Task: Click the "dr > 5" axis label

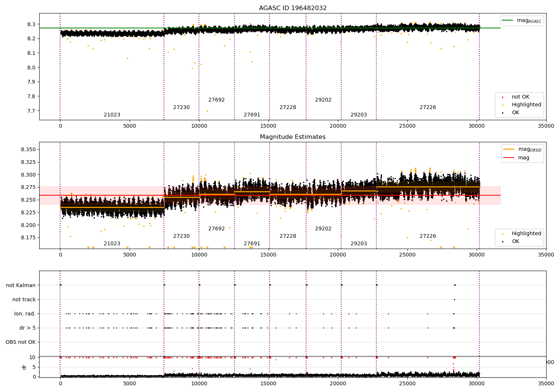Action: point(28,328)
